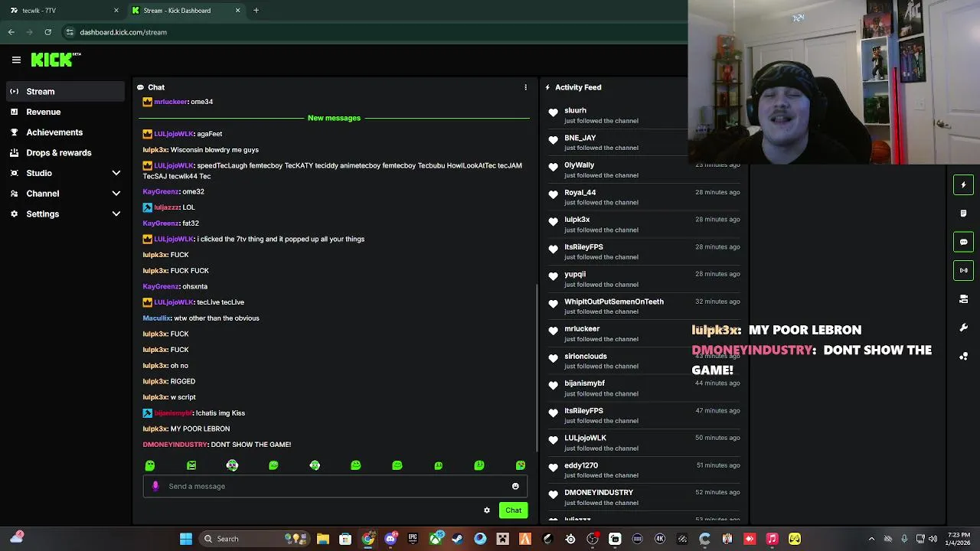The width and height of the screenshot is (980, 551).
Task: Toggle the broadcast signal panel icon
Action: pos(963,270)
